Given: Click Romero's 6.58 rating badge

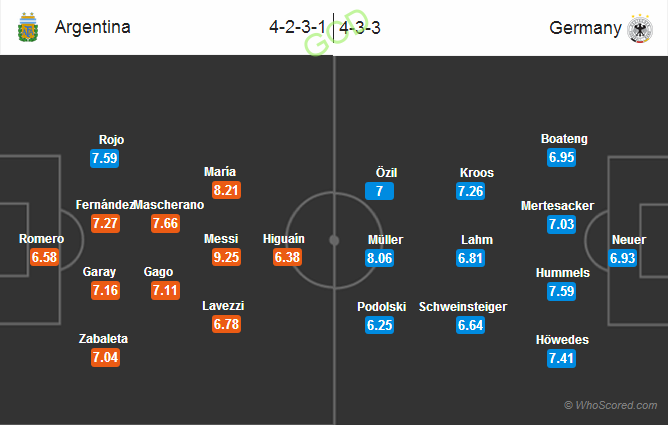Looking at the screenshot, I should click(44, 257).
